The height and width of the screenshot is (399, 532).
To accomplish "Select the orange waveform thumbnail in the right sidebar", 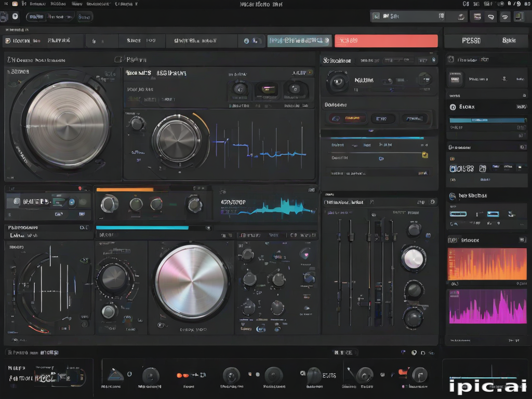I will (x=486, y=265).
